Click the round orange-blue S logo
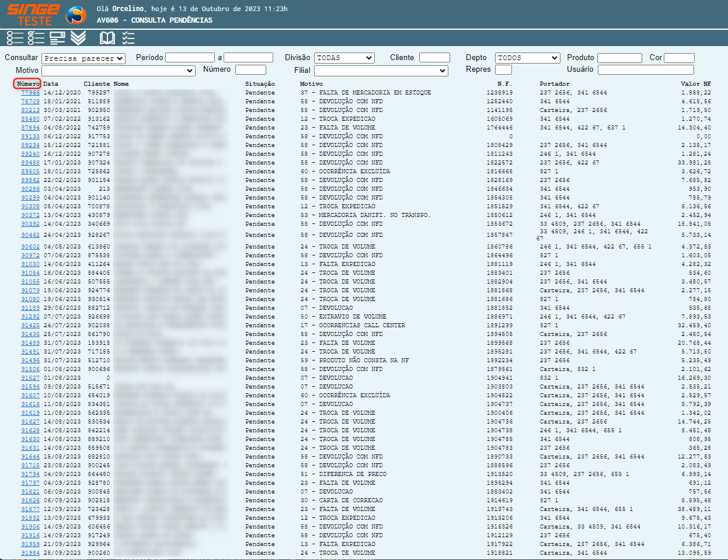Screen dimensions: 728x560 (x=76, y=15)
